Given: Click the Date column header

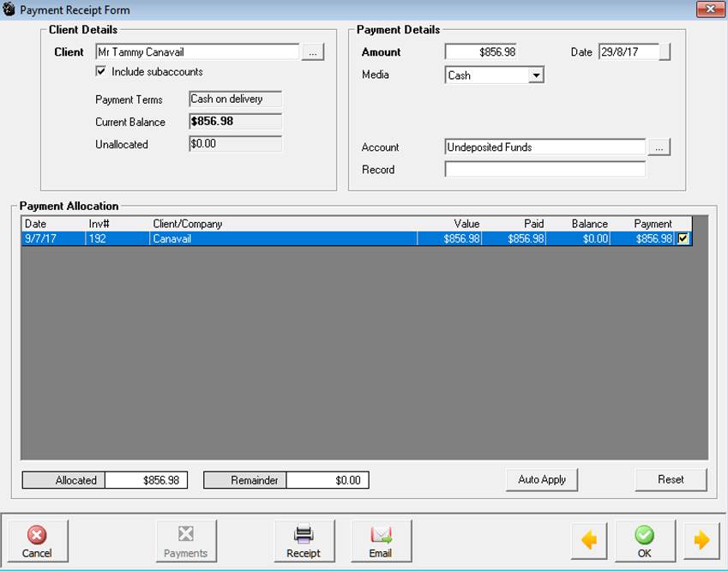Looking at the screenshot, I should click(x=53, y=224).
